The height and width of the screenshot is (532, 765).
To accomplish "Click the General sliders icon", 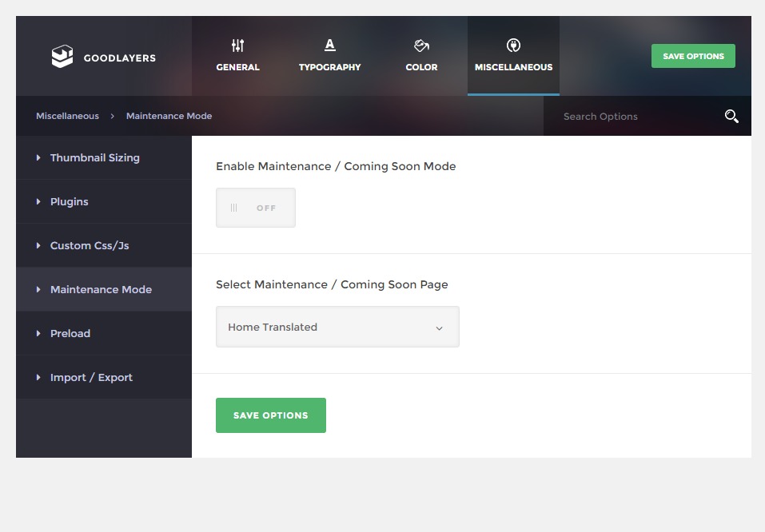I will (237, 46).
